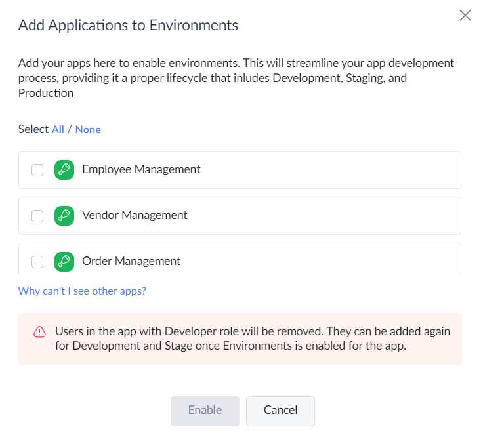Screen dimensions: 481x448
Task: Click the dialog title text
Action: (128, 26)
